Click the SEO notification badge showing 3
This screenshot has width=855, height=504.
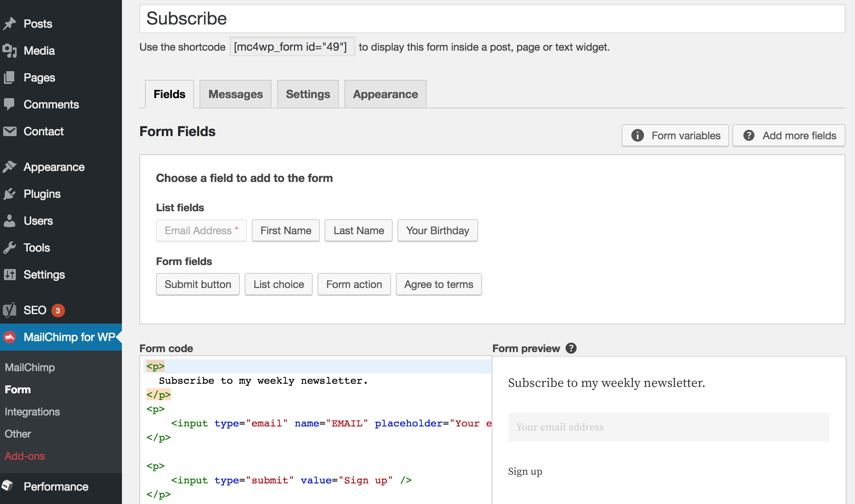tap(58, 311)
